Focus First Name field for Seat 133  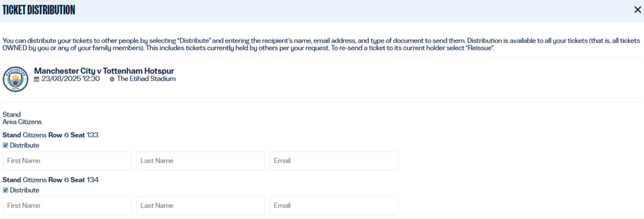(67, 161)
